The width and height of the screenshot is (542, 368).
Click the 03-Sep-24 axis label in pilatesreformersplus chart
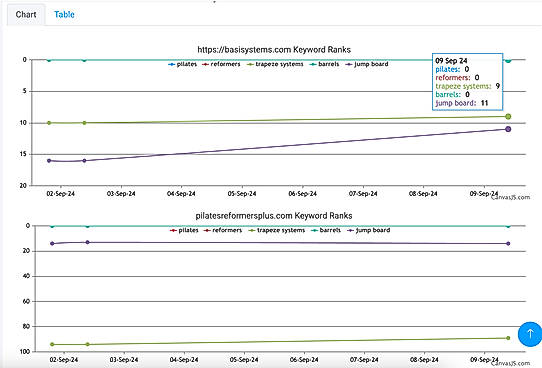pos(124,360)
